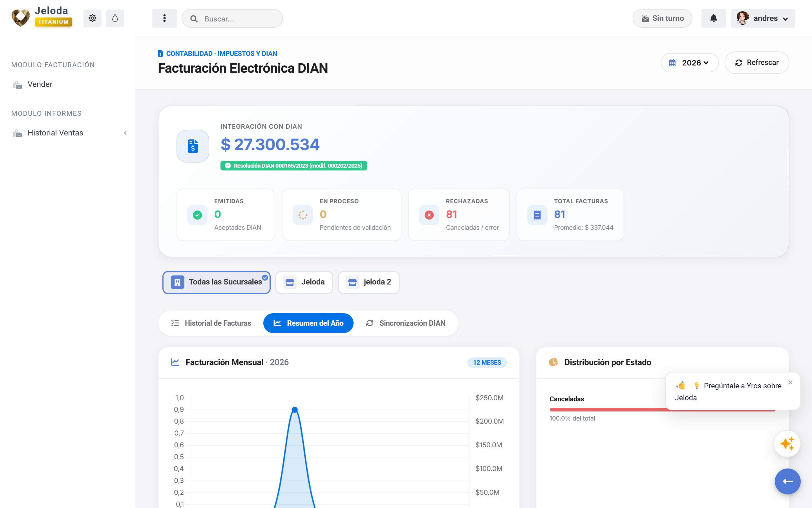Click Pregúntale a Yros sobre Jeloda message

coord(728,391)
